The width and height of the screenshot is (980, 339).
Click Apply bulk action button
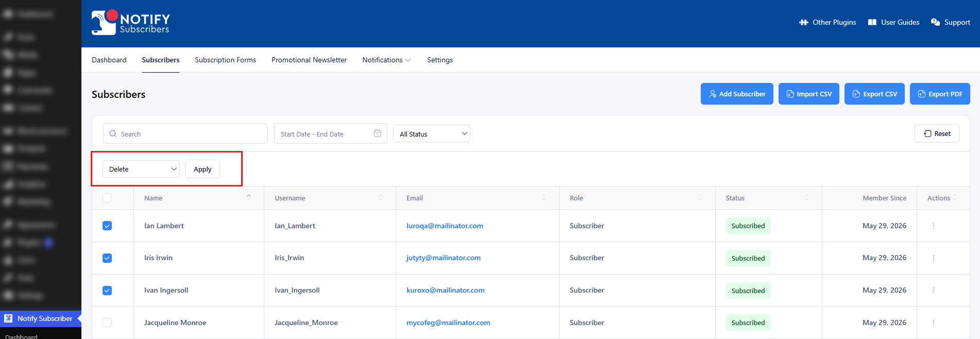click(202, 169)
